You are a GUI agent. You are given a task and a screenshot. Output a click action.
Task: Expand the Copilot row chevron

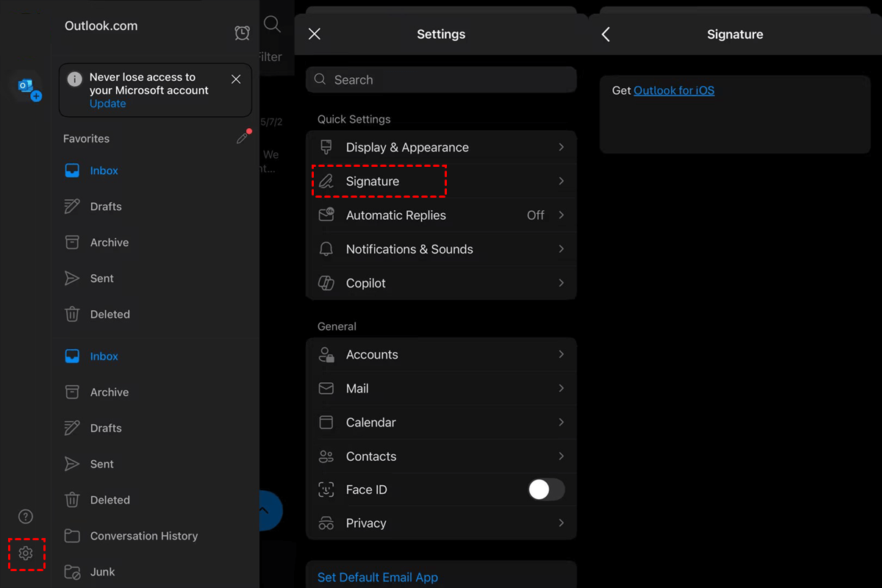pyautogui.click(x=561, y=283)
